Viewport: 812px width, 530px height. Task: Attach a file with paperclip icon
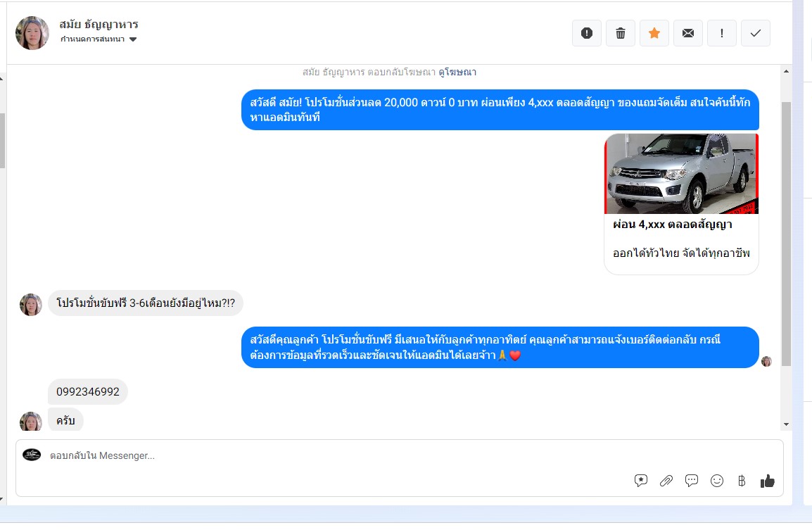666,481
